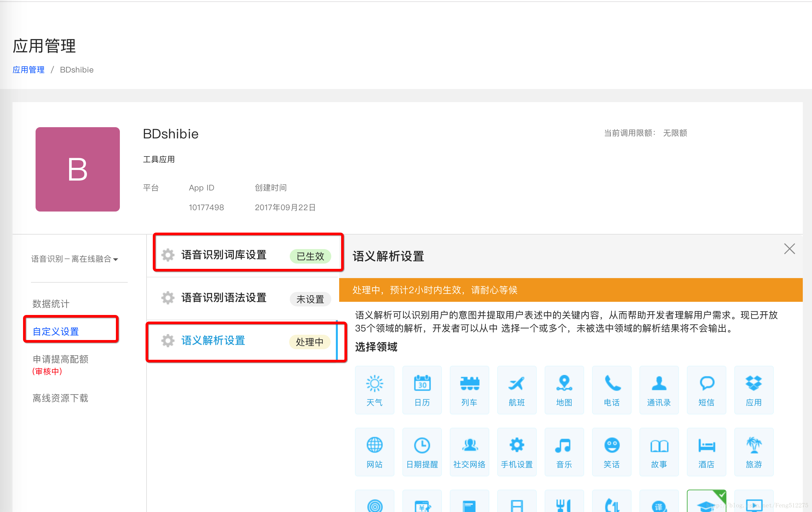Click the gear icon beside 语音识别语法设置
The image size is (812, 512).
[x=168, y=298]
